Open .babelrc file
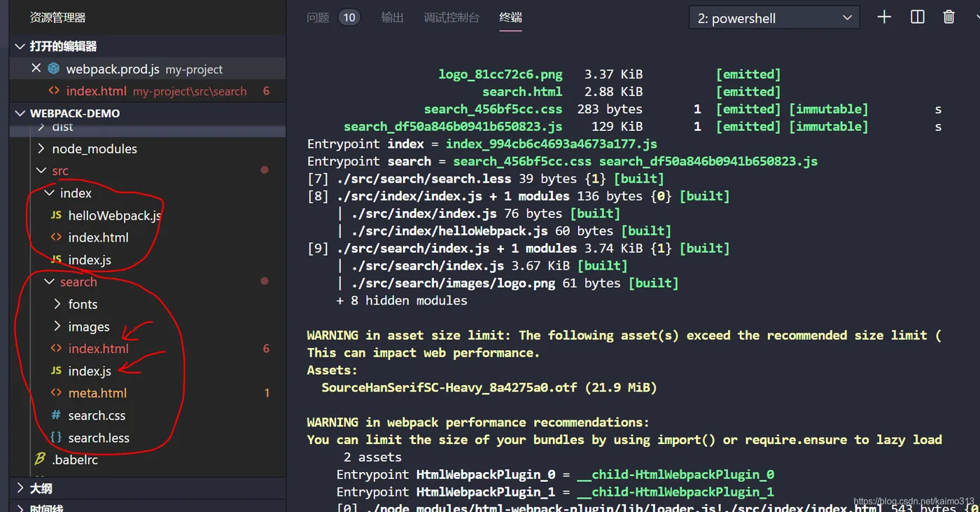This screenshot has height=512, width=980. click(x=75, y=461)
